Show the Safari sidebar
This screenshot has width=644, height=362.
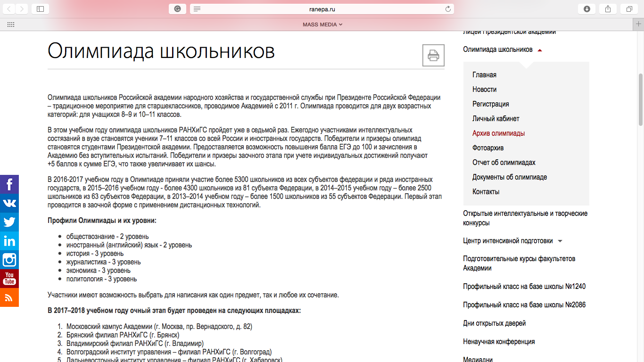40,8
